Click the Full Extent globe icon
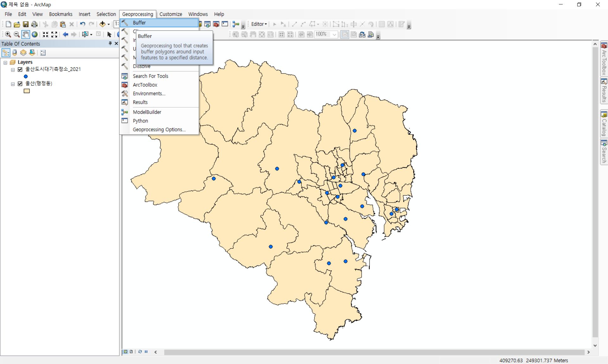608x364 pixels. (x=35, y=34)
